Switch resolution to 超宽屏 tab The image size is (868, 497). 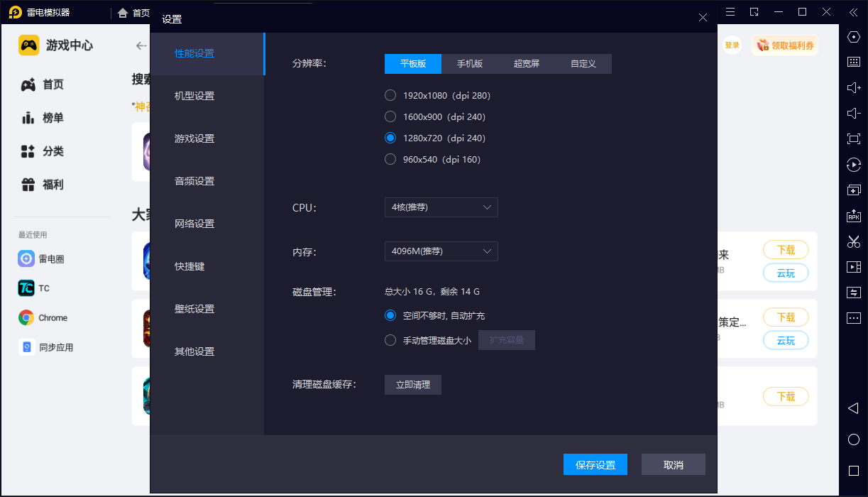tap(527, 64)
